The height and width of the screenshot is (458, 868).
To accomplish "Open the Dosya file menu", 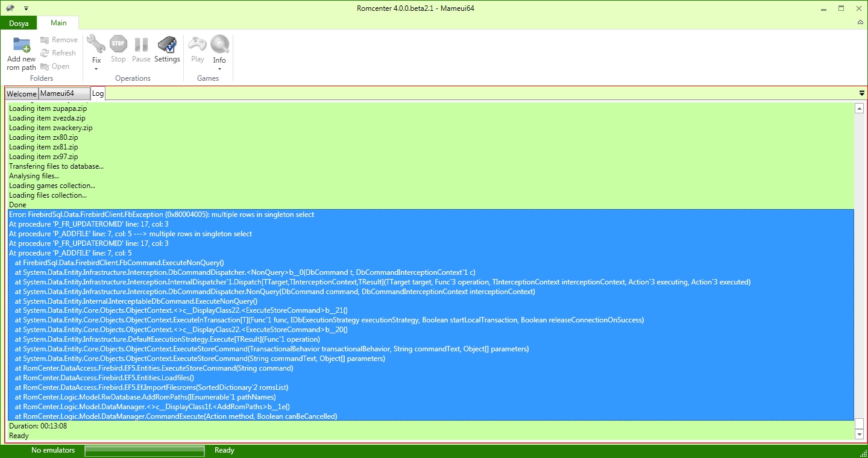I will click(18, 23).
